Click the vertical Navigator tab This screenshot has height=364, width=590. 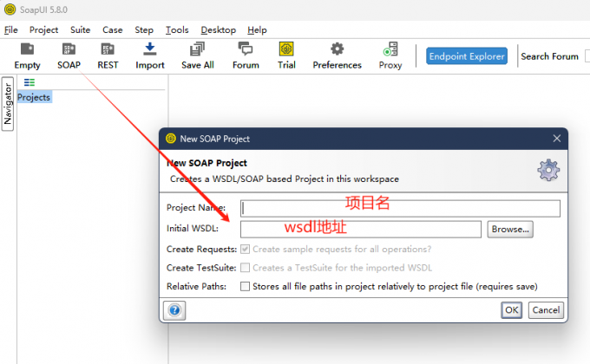pyautogui.click(x=8, y=104)
